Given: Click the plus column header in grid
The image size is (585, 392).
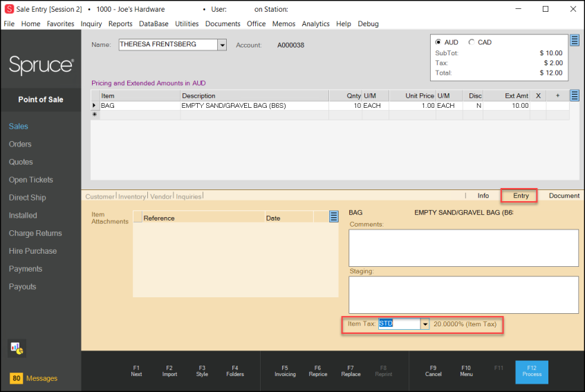Looking at the screenshot, I should pos(557,95).
